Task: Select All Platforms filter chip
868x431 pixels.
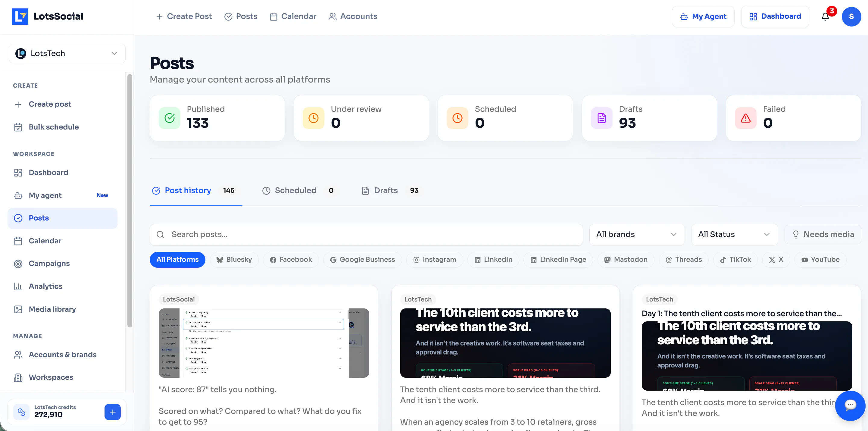Action: pyautogui.click(x=177, y=260)
